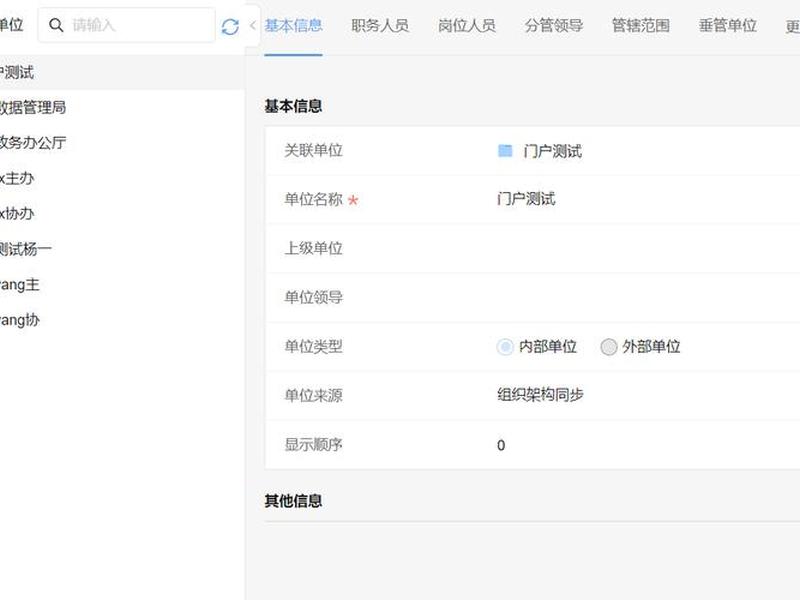Click the 单位来源 value 组织架构同步

click(x=540, y=395)
